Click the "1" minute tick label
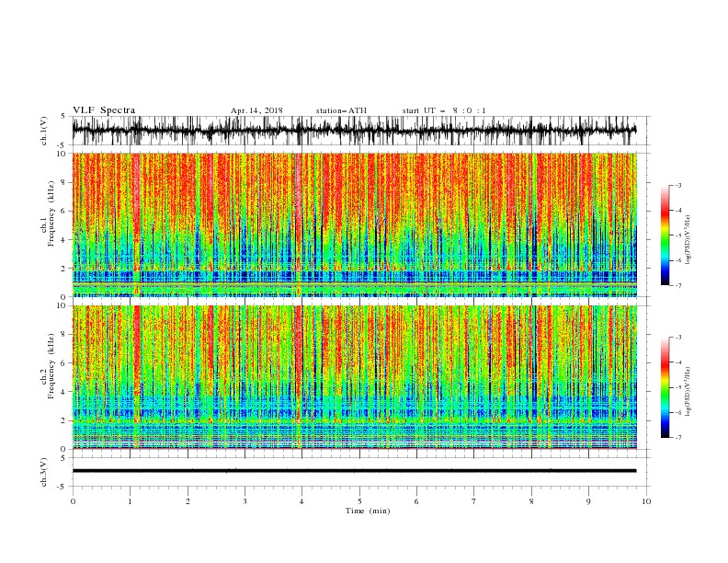Screen dimensions: 728x563 coord(130,501)
